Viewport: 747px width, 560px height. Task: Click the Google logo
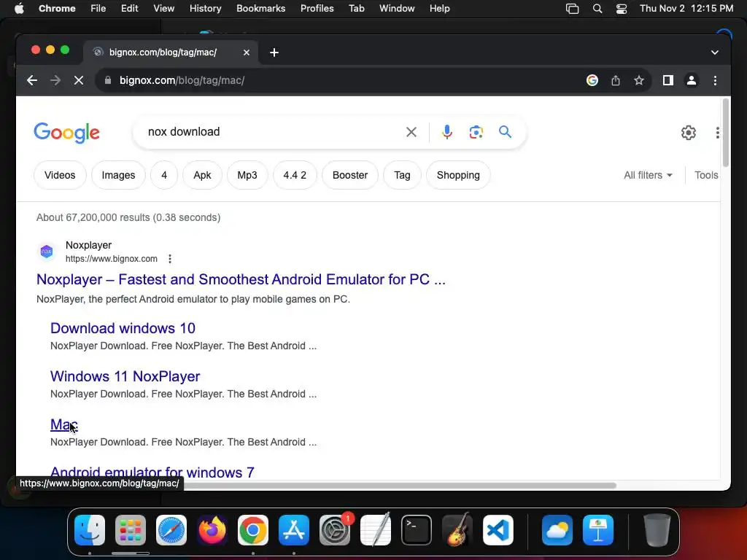[66, 133]
